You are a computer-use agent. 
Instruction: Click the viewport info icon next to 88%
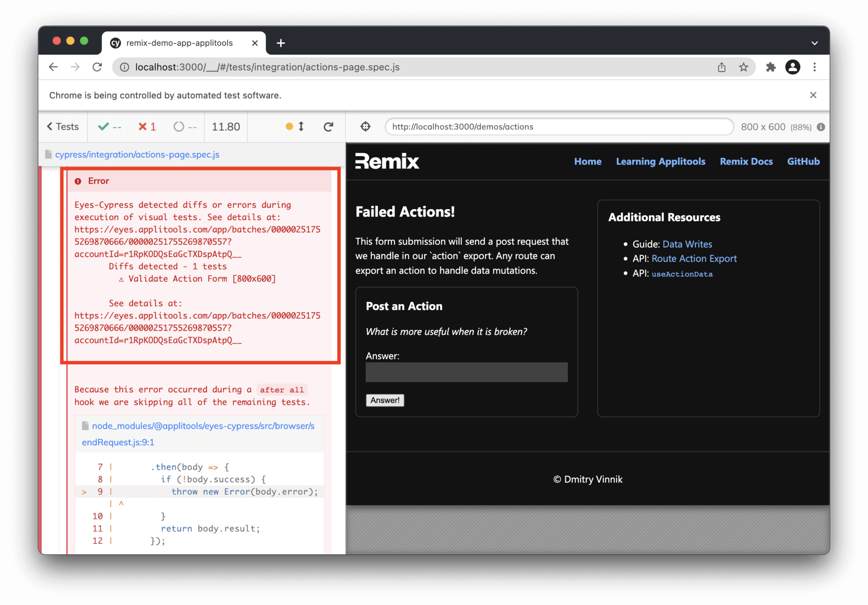click(821, 127)
